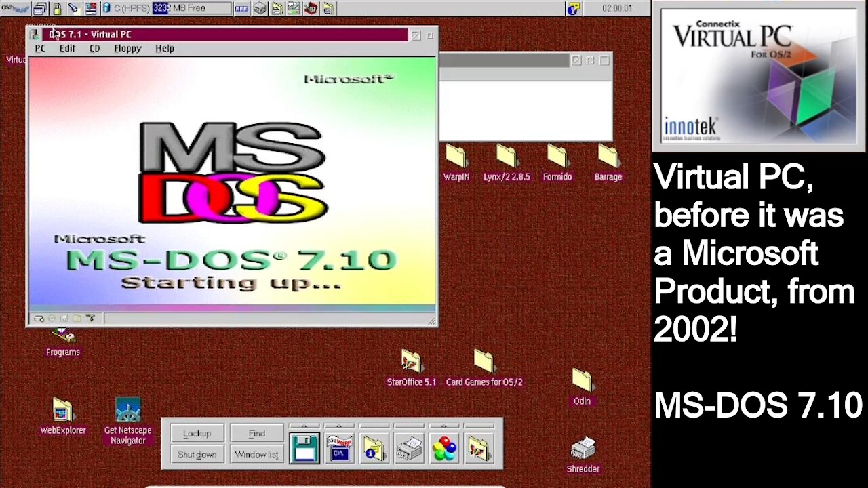Click the tray selector icon in WarpCenter
The height and width of the screenshot is (488, 868).
click(x=242, y=9)
